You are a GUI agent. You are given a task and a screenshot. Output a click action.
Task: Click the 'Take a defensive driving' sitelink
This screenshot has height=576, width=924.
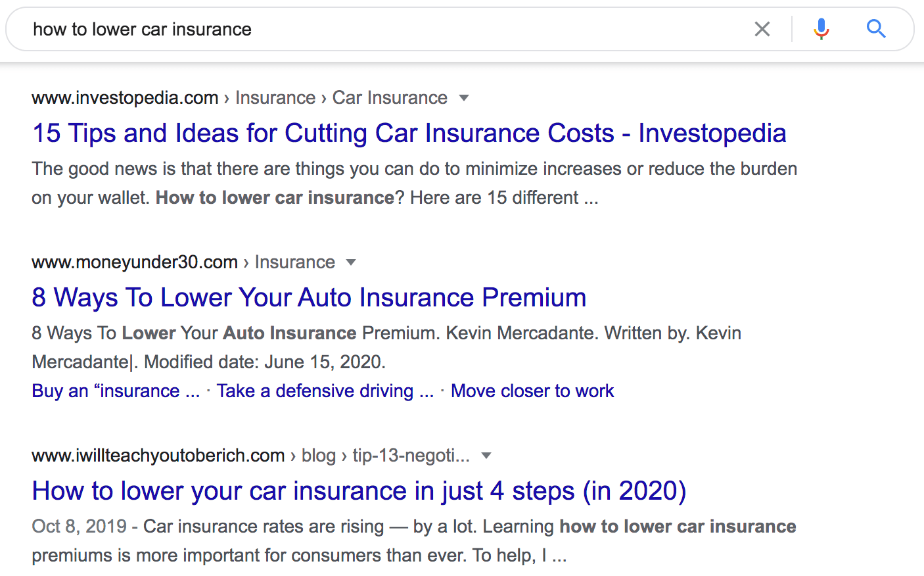point(325,391)
